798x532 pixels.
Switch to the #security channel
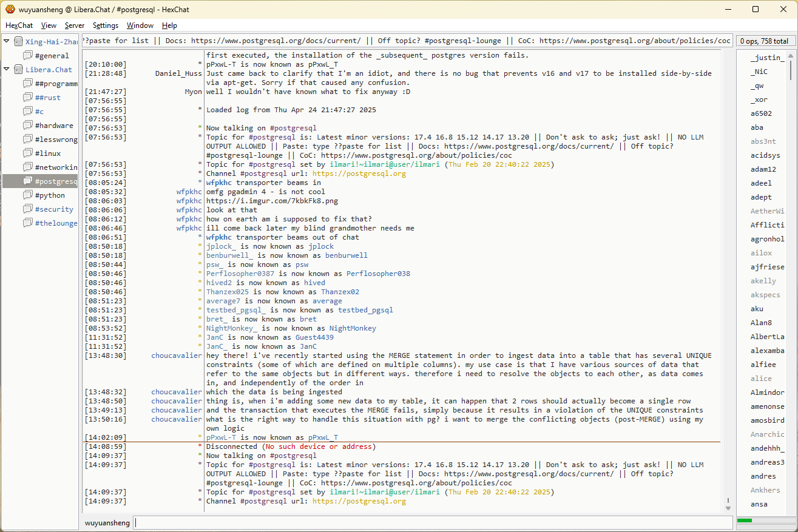coord(53,209)
